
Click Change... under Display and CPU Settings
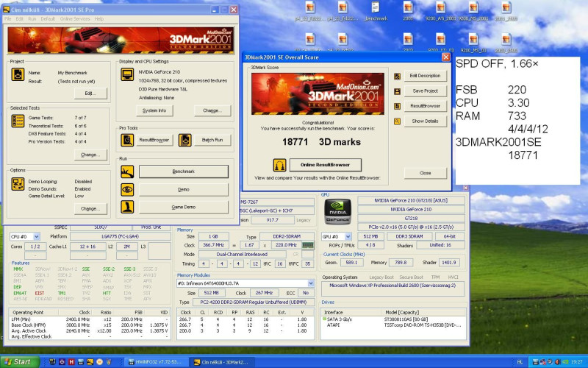212,110
